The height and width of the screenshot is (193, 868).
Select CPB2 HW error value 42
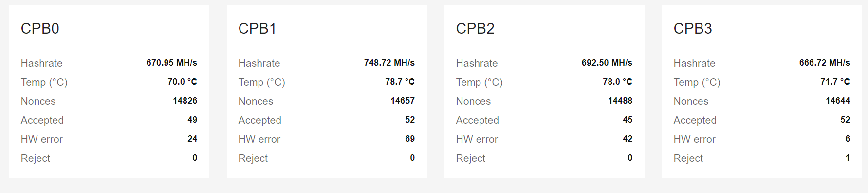628,139
